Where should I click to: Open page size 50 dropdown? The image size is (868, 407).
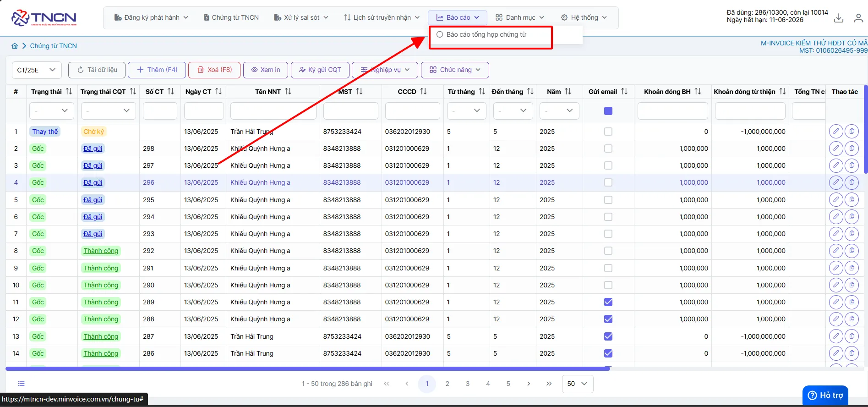point(578,384)
